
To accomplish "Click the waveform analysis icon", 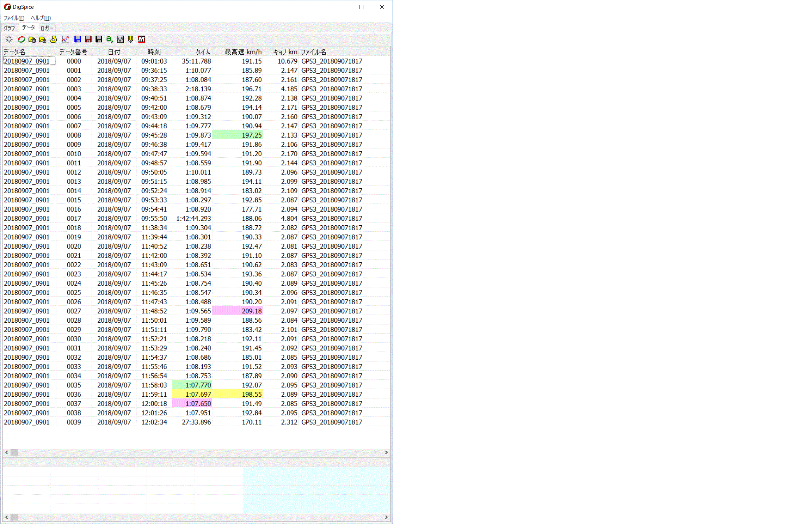I will (x=120, y=39).
